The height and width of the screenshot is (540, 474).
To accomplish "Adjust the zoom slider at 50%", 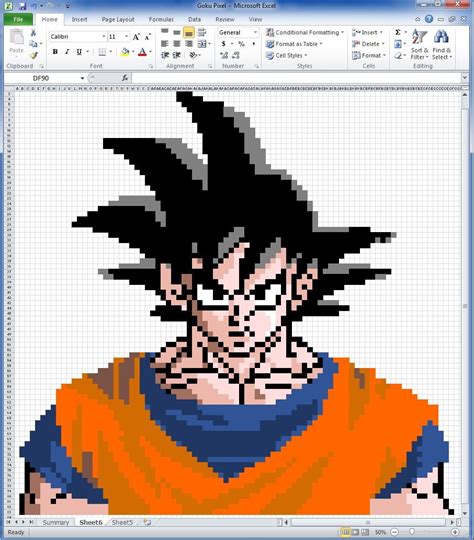I will click(412, 532).
